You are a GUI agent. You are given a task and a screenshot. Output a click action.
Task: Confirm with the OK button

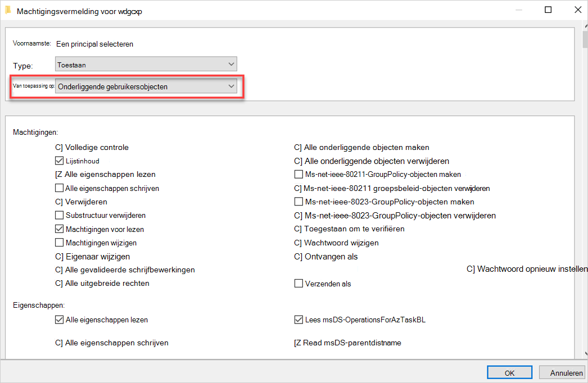click(x=509, y=372)
